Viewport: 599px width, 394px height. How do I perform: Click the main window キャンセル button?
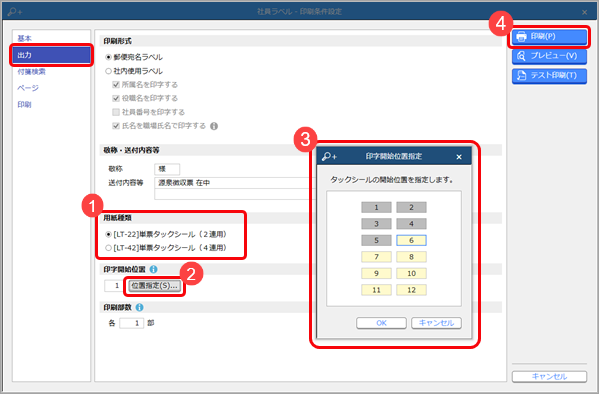click(549, 376)
